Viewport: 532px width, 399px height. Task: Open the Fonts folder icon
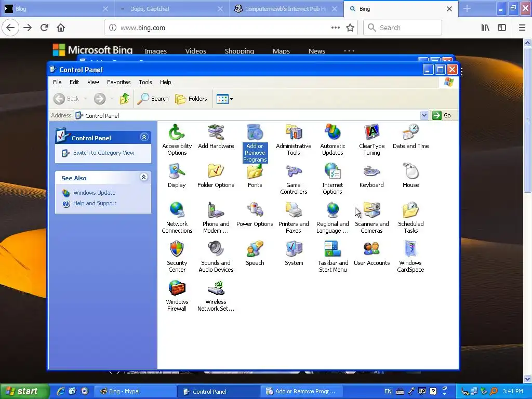[x=255, y=176]
